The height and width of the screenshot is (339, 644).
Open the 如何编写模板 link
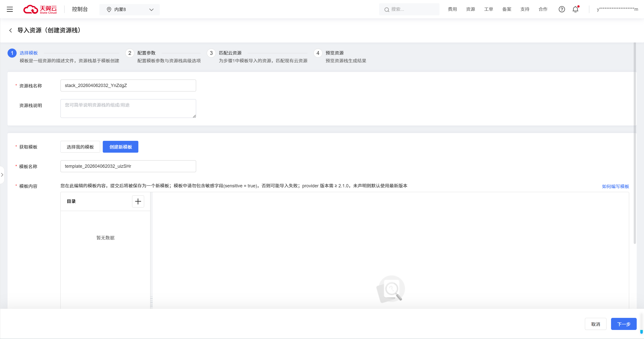(615, 186)
